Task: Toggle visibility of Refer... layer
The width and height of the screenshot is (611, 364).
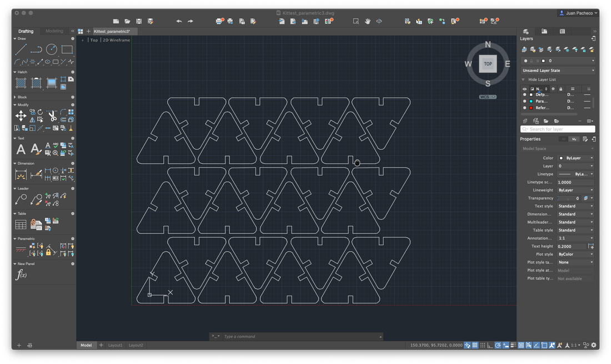Action: 524,108
